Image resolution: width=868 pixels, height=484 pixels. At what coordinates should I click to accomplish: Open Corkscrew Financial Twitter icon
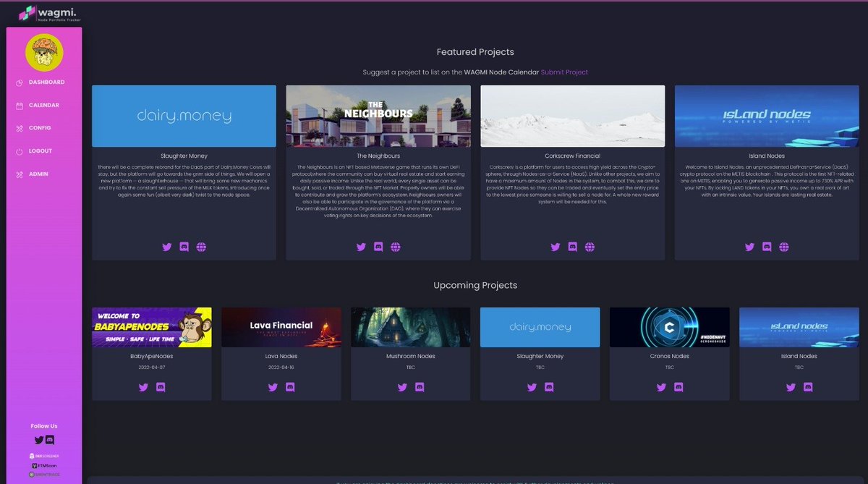556,247
